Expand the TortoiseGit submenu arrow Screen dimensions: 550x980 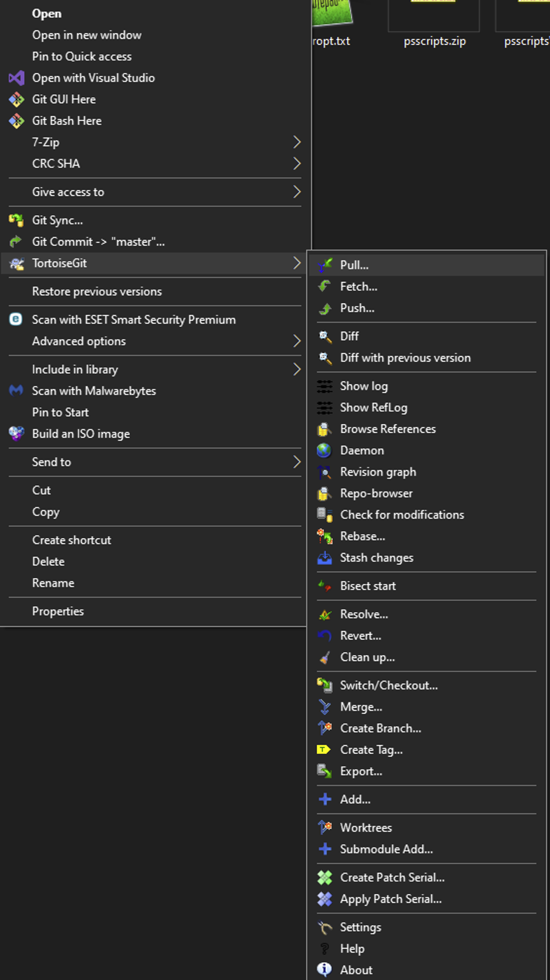point(297,263)
